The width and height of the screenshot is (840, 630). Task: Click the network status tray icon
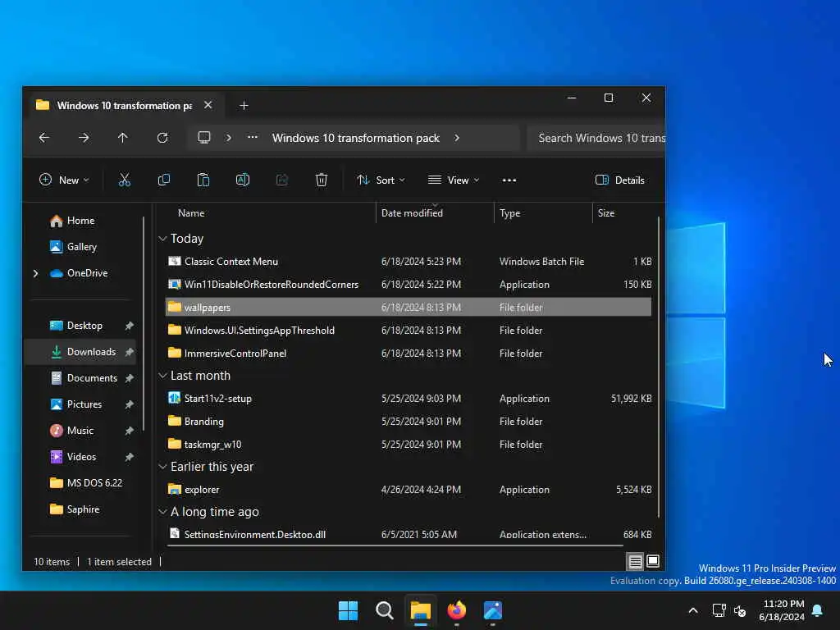[719, 610]
